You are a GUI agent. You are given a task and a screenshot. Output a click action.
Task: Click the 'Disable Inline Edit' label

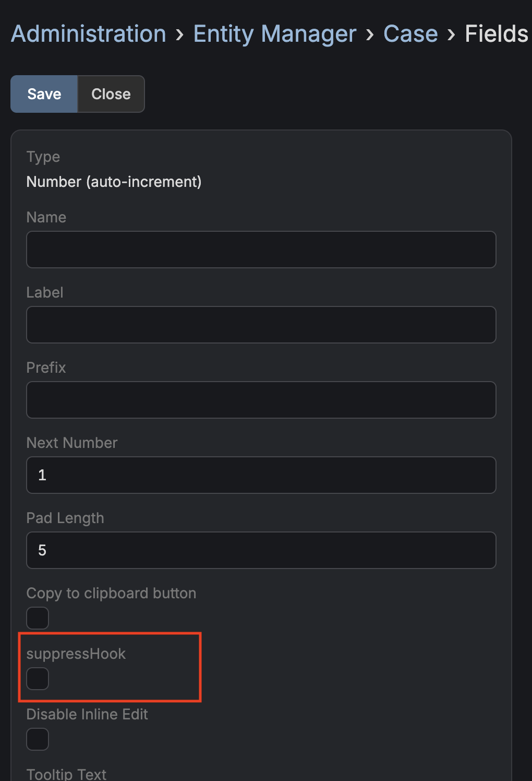point(87,714)
